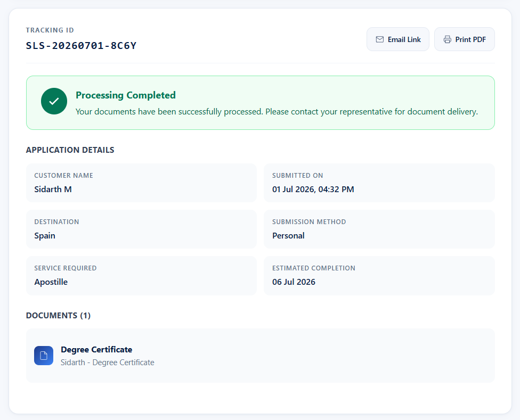
Task: Click the SERVICE REQUIRED label
Action: click(x=66, y=268)
